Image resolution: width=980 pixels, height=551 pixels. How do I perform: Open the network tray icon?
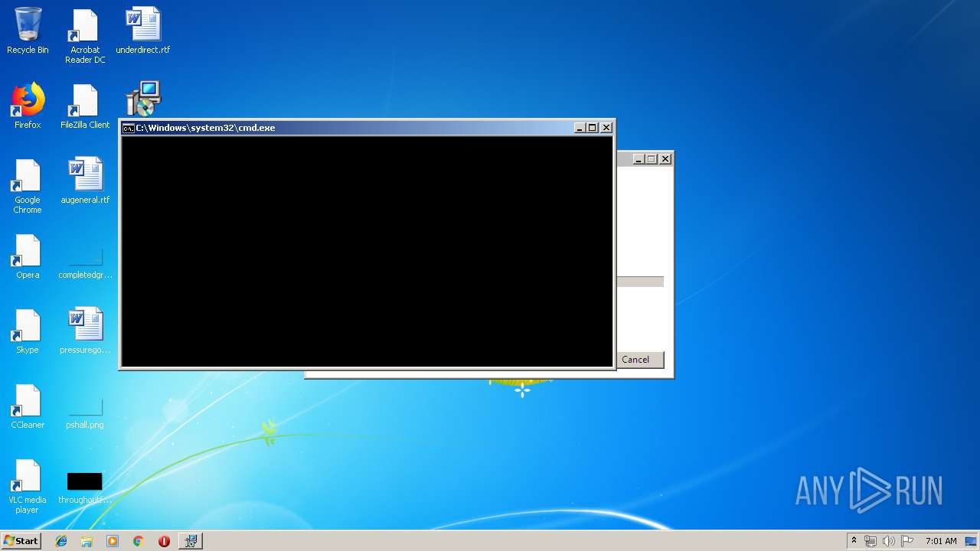click(871, 541)
